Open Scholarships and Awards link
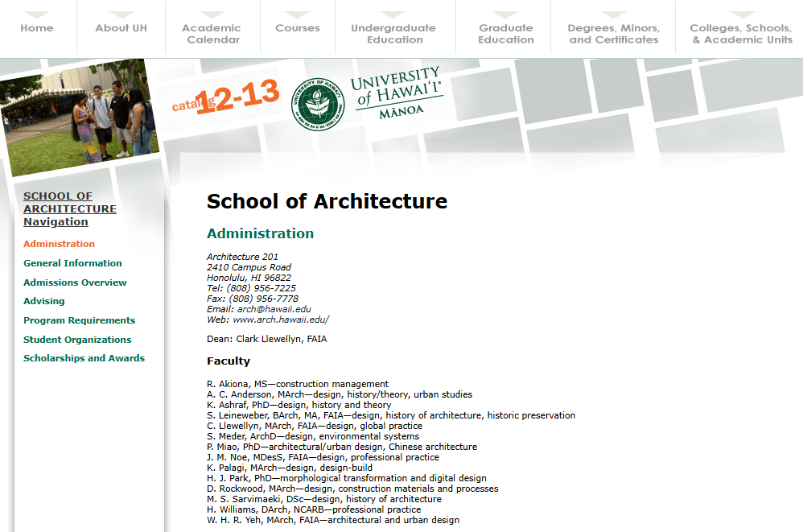The image size is (803, 532). tap(84, 358)
